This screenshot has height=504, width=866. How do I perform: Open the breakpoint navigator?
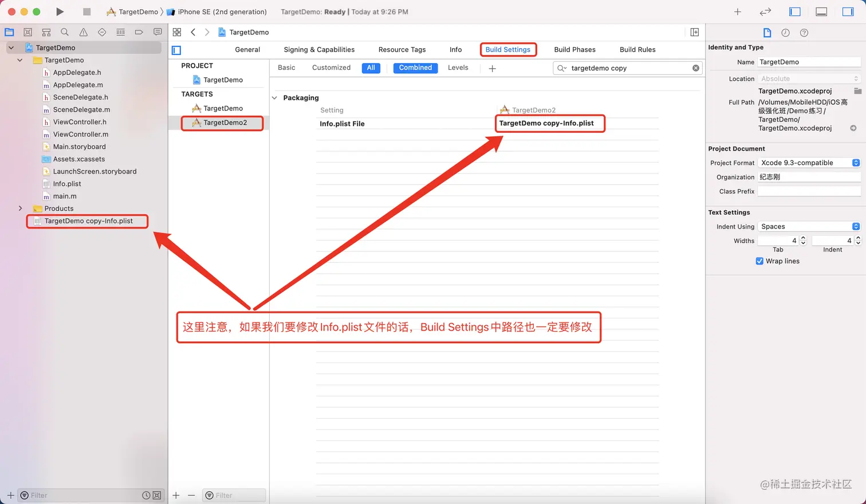tap(139, 32)
